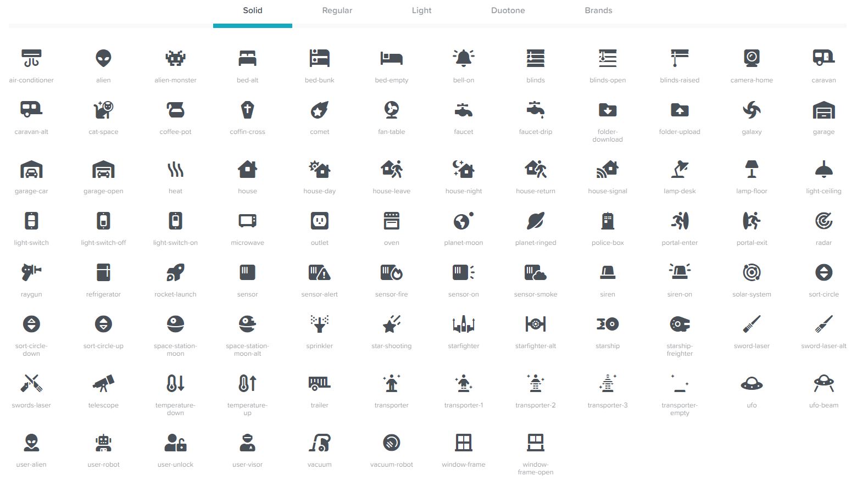The height and width of the screenshot is (481, 868).
Task: Click the house-signal icon
Action: pyautogui.click(x=608, y=169)
